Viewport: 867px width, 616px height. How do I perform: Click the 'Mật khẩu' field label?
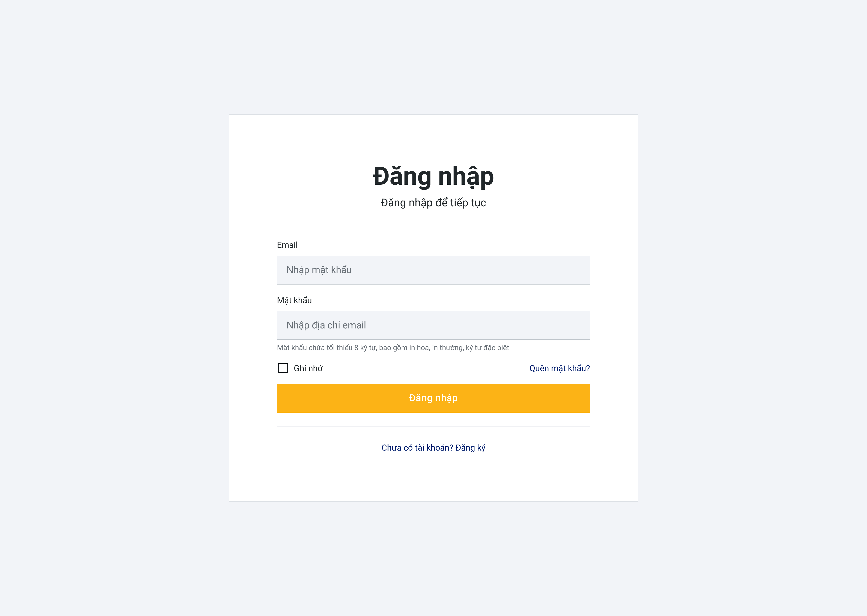click(294, 300)
